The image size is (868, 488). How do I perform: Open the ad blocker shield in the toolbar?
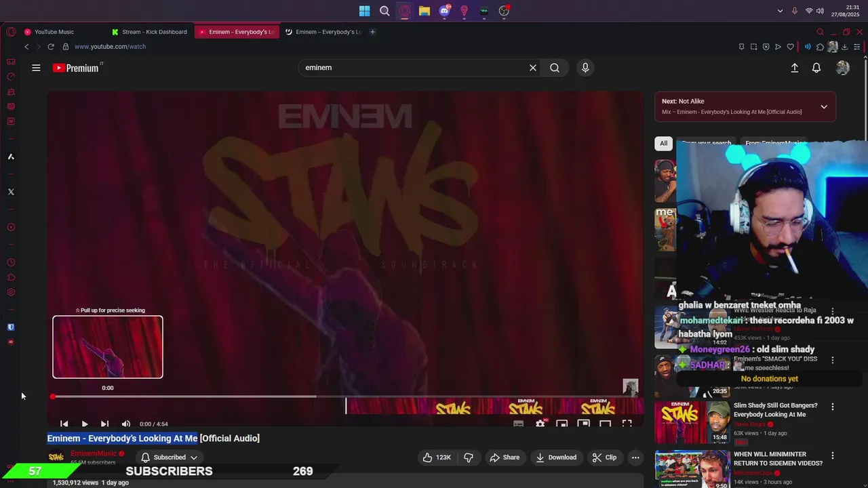[x=766, y=47]
